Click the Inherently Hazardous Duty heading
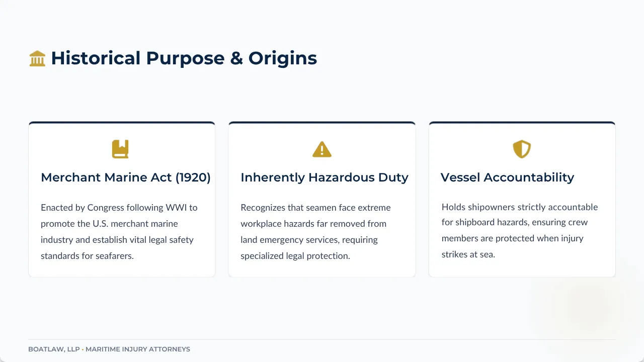 coord(325,177)
